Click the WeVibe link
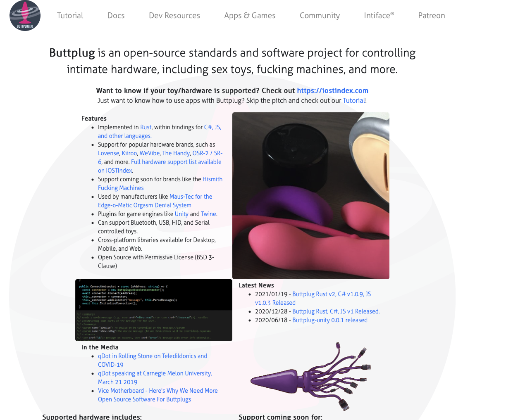506x420 pixels. [x=150, y=153]
